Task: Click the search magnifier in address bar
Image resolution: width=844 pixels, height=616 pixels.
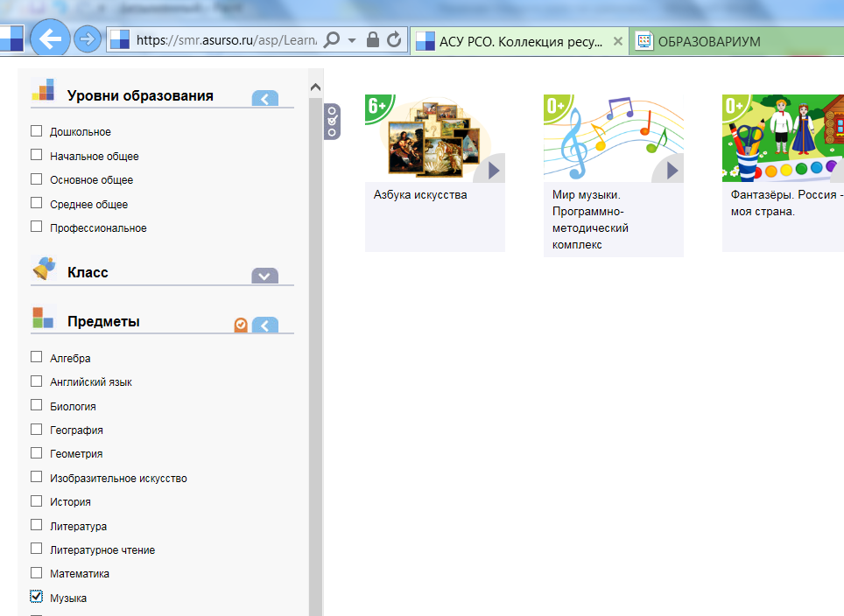Action: coord(332,39)
